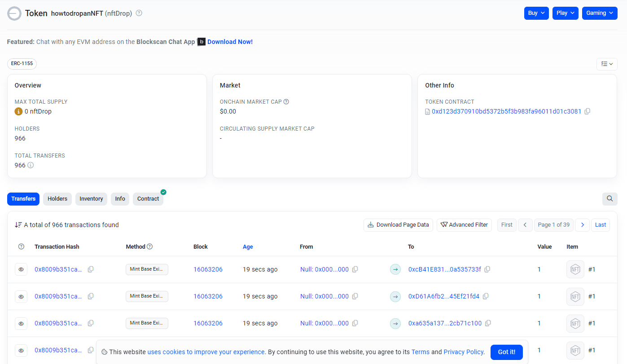Toggle the eye preview in the fourth transfer row
627x364 pixels.
21,350
